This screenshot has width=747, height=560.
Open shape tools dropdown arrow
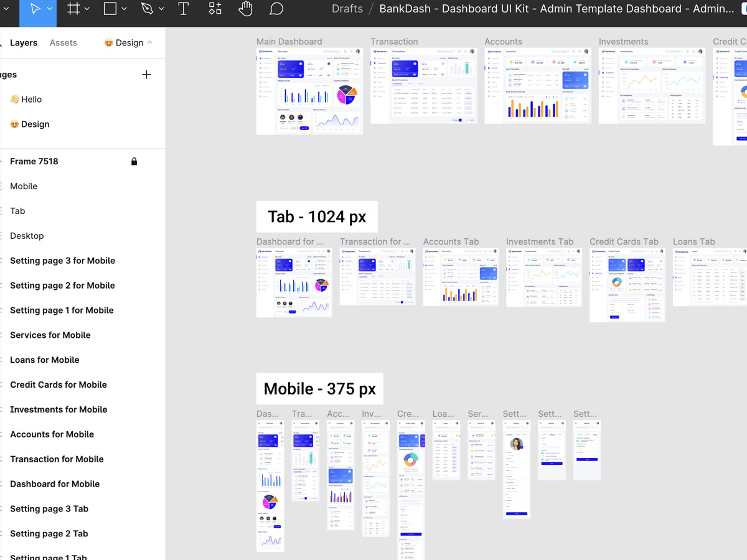124,9
